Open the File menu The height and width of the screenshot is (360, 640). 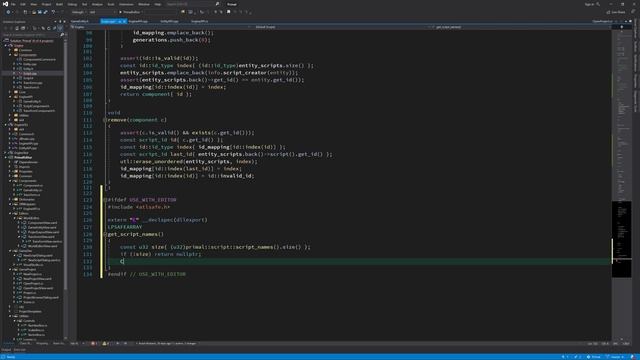coord(13,4)
